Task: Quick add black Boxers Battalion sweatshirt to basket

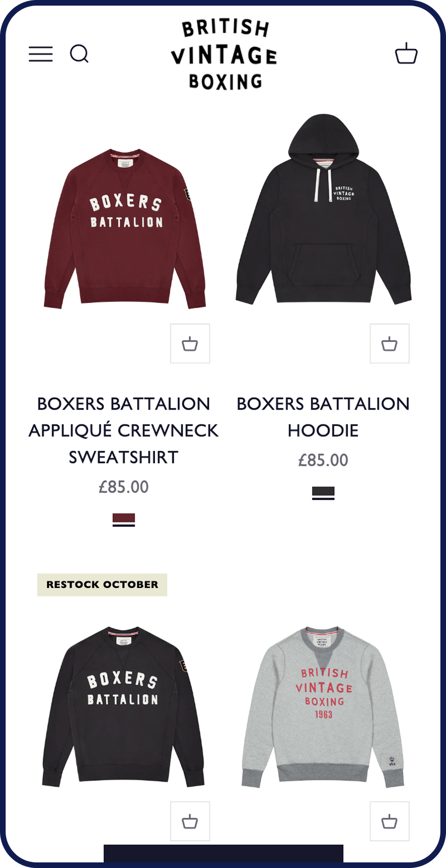Action: [x=190, y=821]
